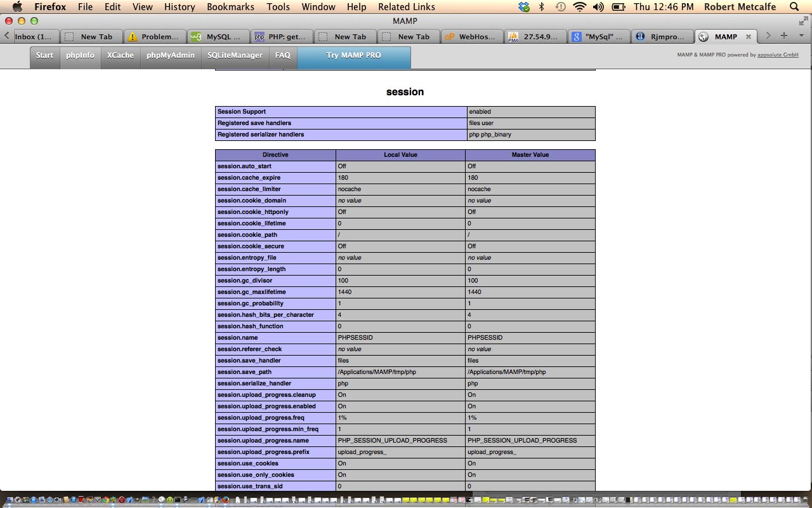This screenshot has height=508, width=812.
Task: Open a new tab with plus button
Action: 784,36
